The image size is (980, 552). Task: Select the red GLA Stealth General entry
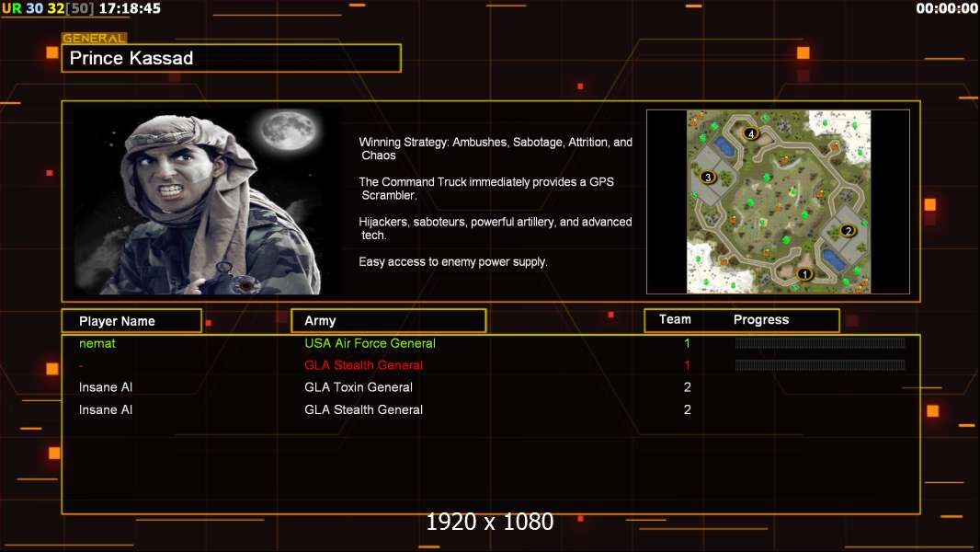coord(363,365)
